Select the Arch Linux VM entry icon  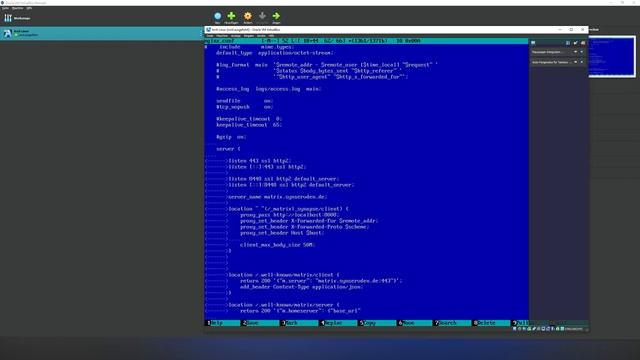coord(7,33)
